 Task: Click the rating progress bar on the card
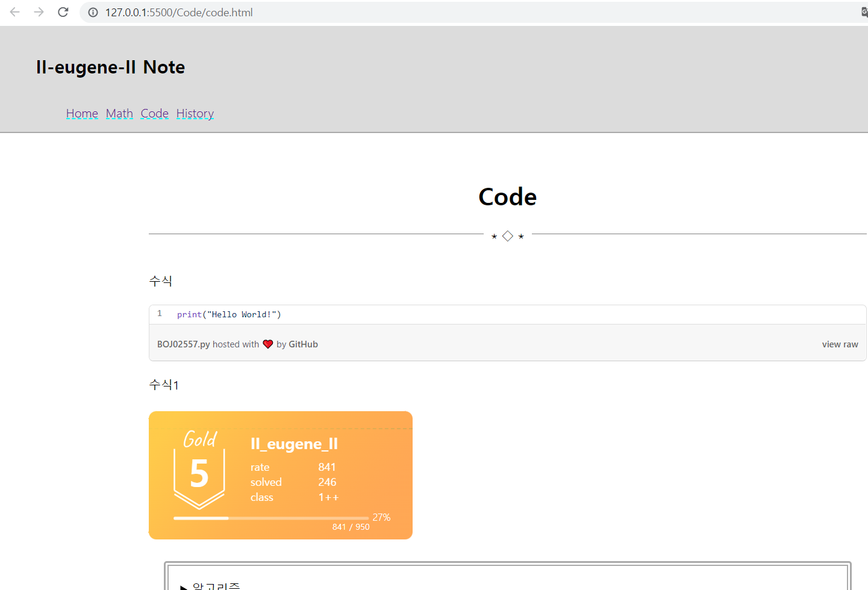tap(271, 518)
